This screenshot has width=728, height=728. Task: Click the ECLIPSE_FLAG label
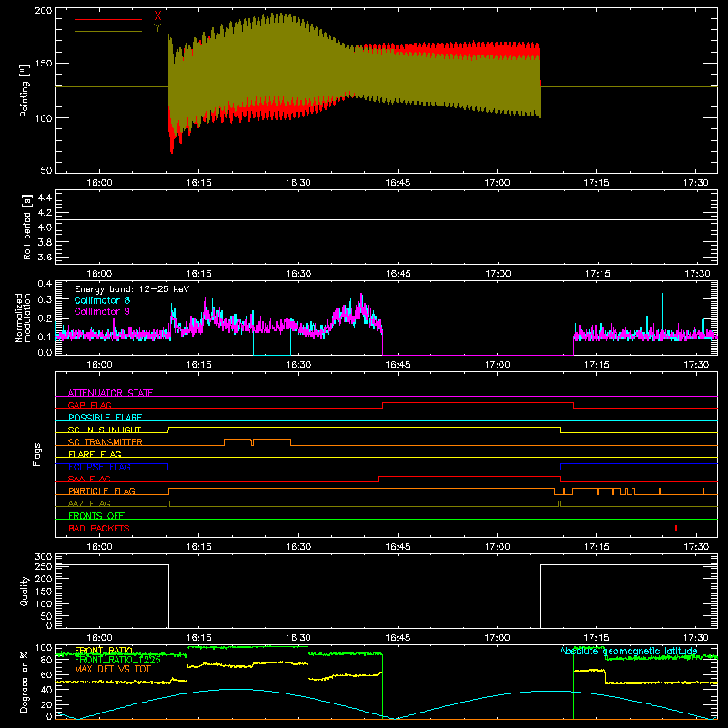pos(99,467)
